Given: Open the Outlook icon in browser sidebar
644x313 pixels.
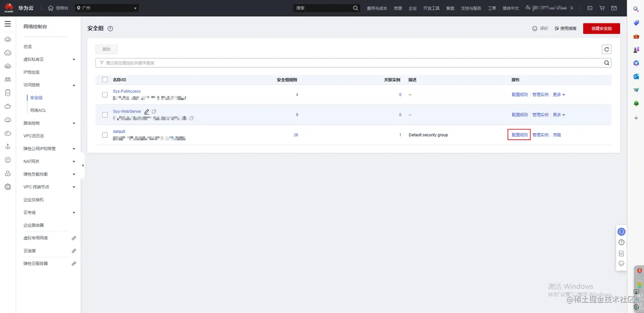Looking at the screenshot, I should click(636, 77).
